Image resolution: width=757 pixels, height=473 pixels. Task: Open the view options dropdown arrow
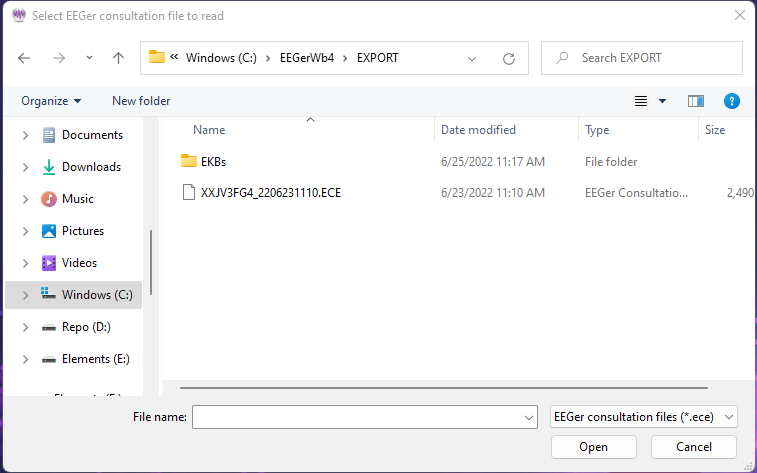(662, 101)
